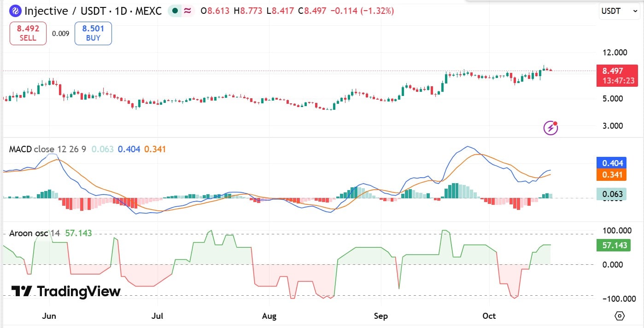Open chart settings hexagon icon
This screenshot has height=328, width=644.
point(620,316)
